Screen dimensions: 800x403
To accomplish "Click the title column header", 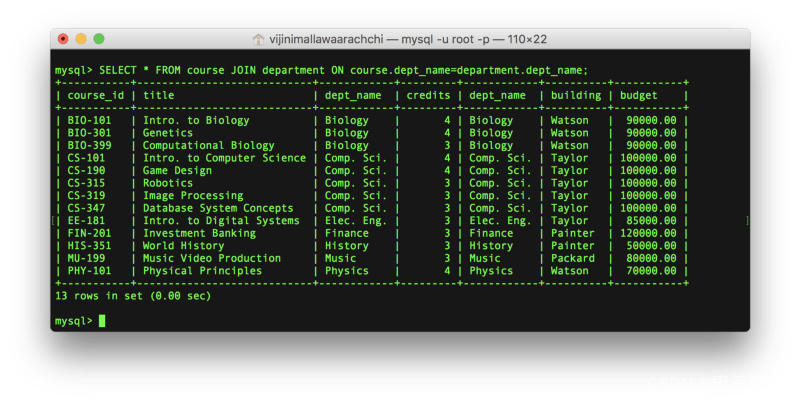I will 159,95.
